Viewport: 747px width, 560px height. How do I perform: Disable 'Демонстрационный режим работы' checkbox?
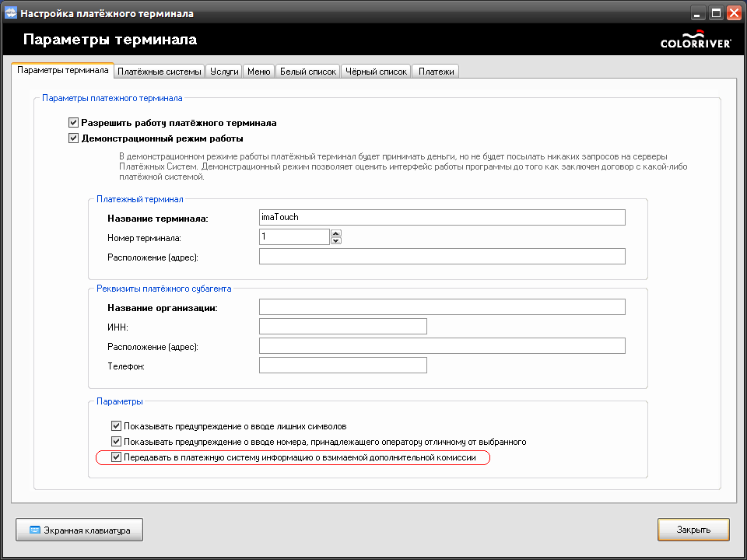tap(74, 138)
